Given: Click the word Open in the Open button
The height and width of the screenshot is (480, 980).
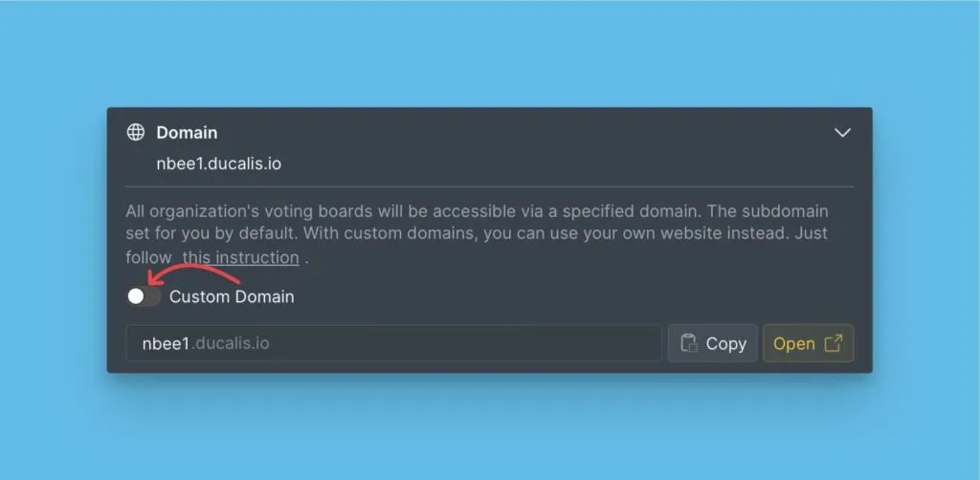Looking at the screenshot, I should pyautogui.click(x=793, y=343).
